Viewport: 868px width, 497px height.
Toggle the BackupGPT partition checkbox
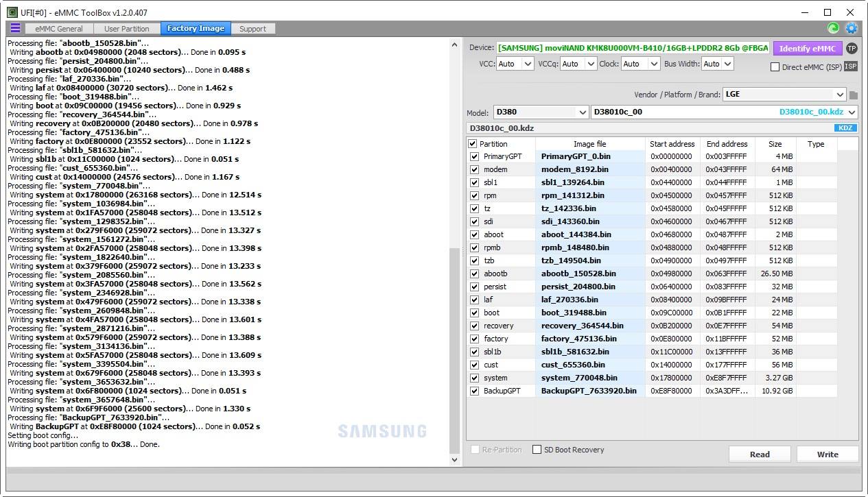coord(474,391)
